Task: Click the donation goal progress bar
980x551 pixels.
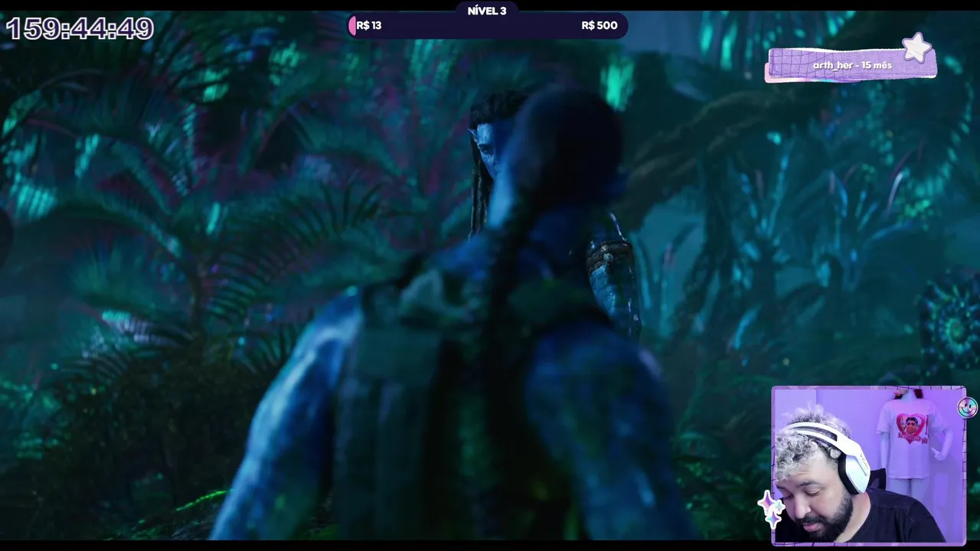Action: coord(487,25)
